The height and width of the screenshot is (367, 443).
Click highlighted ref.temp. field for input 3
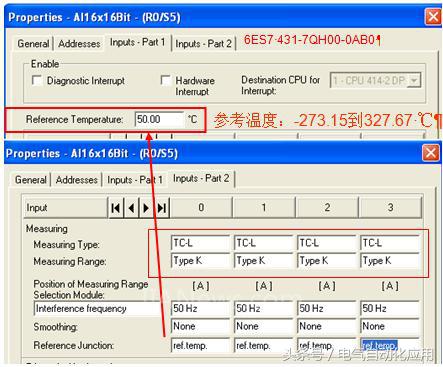click(390, 345)
